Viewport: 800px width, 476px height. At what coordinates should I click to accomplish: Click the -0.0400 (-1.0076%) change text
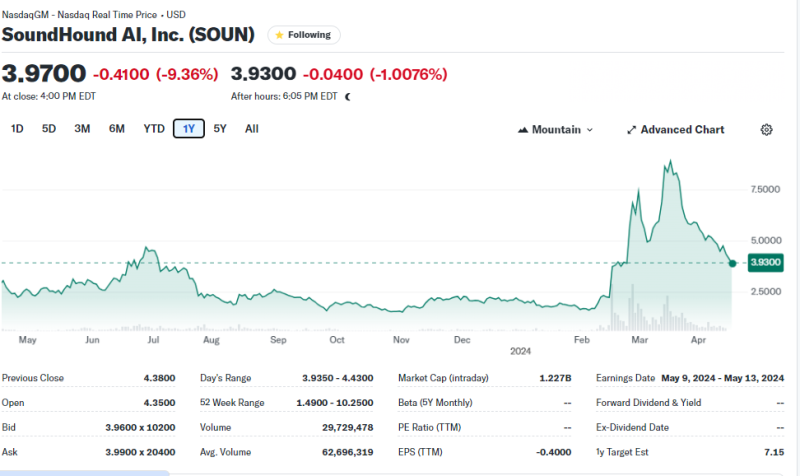click(x=375, y=74)
